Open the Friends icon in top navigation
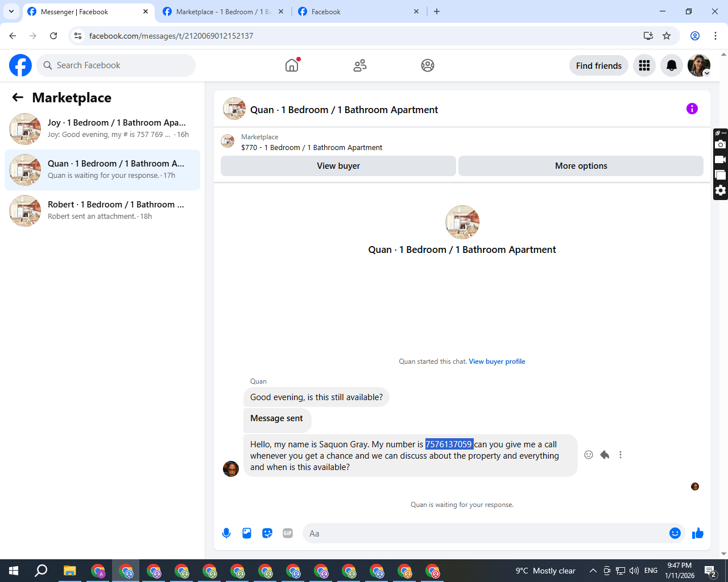 click(x=360, y=65)
